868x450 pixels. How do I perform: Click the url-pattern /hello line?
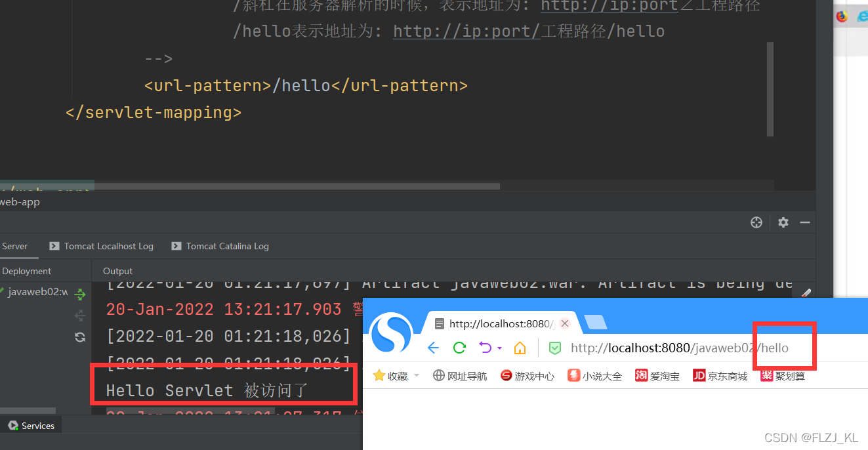[x=306, y=85]
